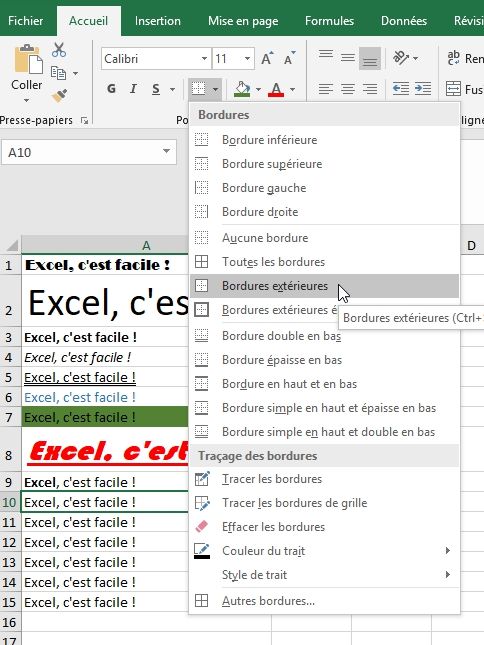This screenshot has height=645, width=484.
Task: Expand the Couleur du trait submenu
Action: pos(448,550)
